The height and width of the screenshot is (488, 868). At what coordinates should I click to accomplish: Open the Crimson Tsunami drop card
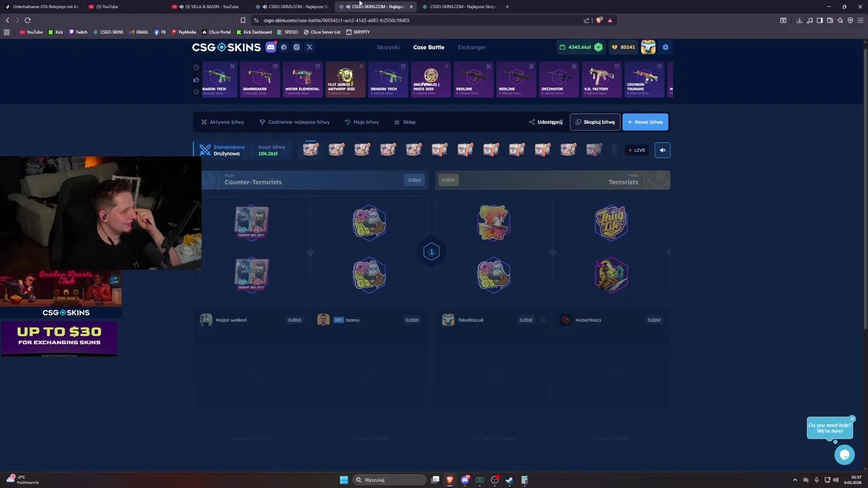coord(644,79)
